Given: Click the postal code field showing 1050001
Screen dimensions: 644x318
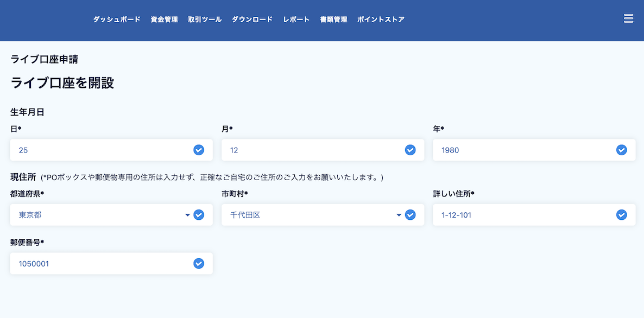Looking at the screenshot, I should tap(111, 263).
